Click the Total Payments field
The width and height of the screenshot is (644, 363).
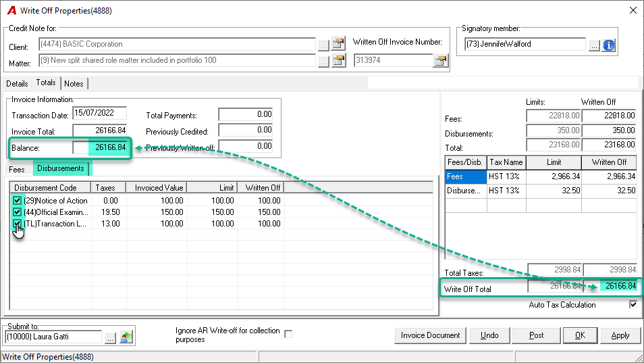pos(246,114)
